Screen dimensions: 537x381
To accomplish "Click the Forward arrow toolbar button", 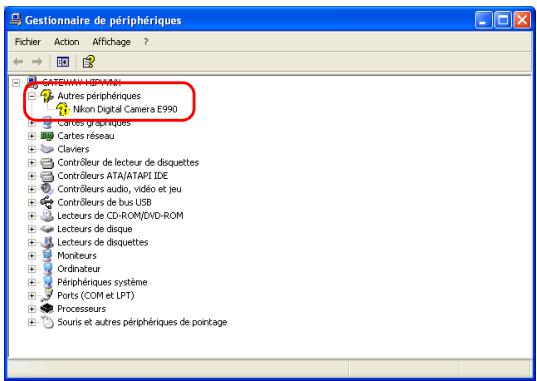I will (x=37, y=62).
